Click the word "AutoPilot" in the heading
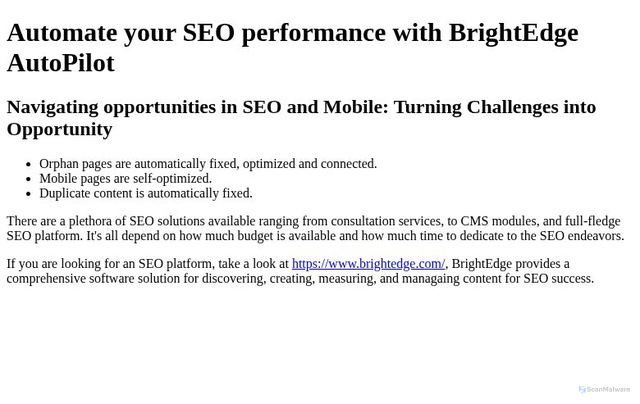The width and height of the screenshot is (640, 404). [60, 63]
